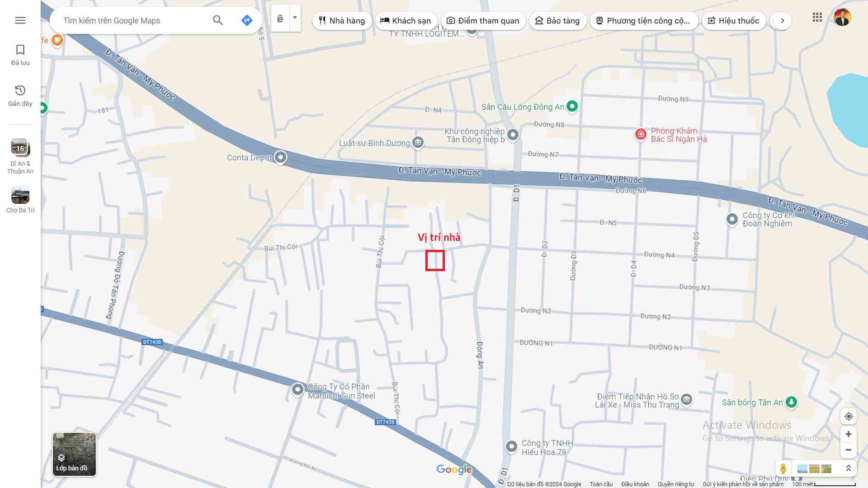Viewport: 868px width, 488px height.
Task: Open the Điều khoản link
Action: (635, 484)
